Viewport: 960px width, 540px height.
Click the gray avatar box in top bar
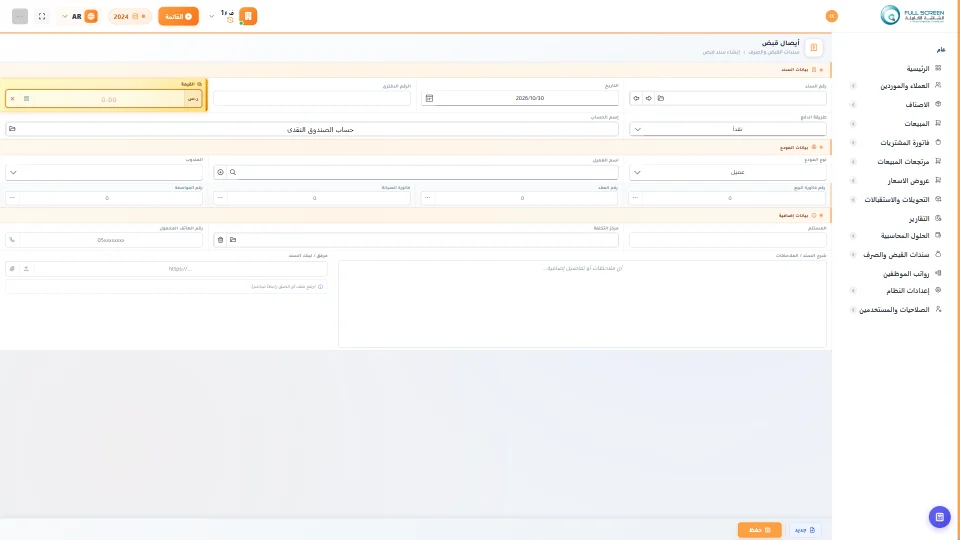(20, 17)
